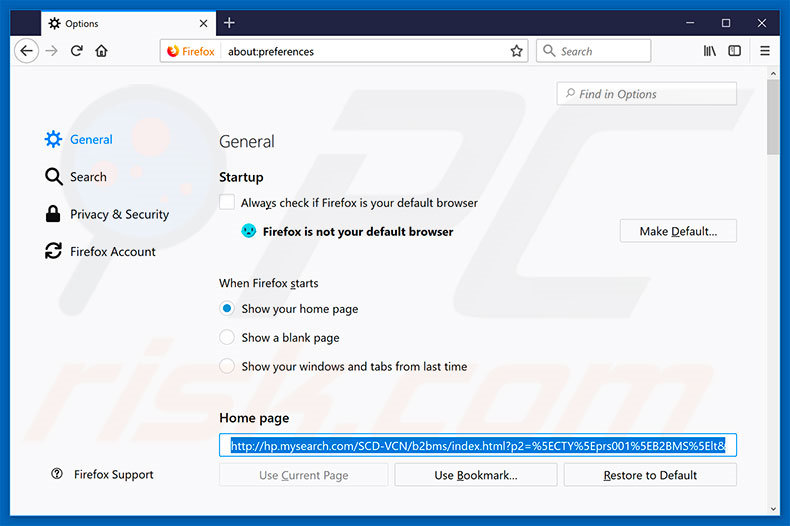This screenshot has width=790, height=526.
Task: Click the sync icon for Firefox Account
Action: point(53,251)
